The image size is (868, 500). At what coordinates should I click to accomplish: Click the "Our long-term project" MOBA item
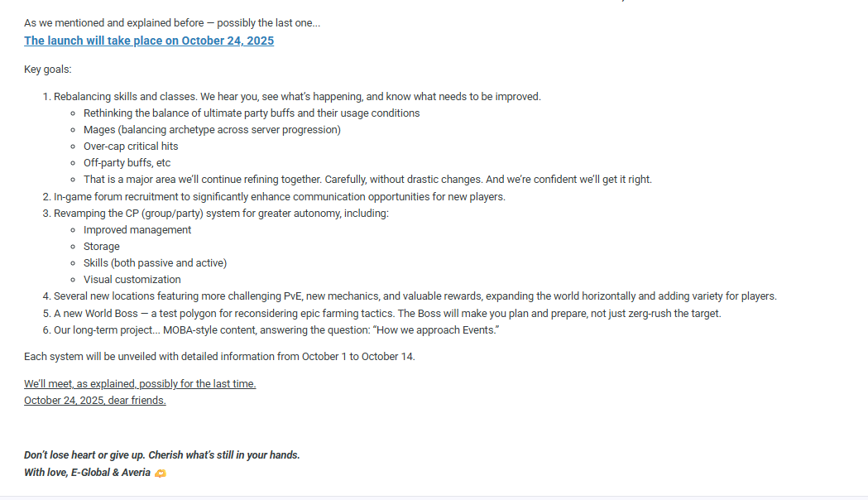(x=276, y=330)
